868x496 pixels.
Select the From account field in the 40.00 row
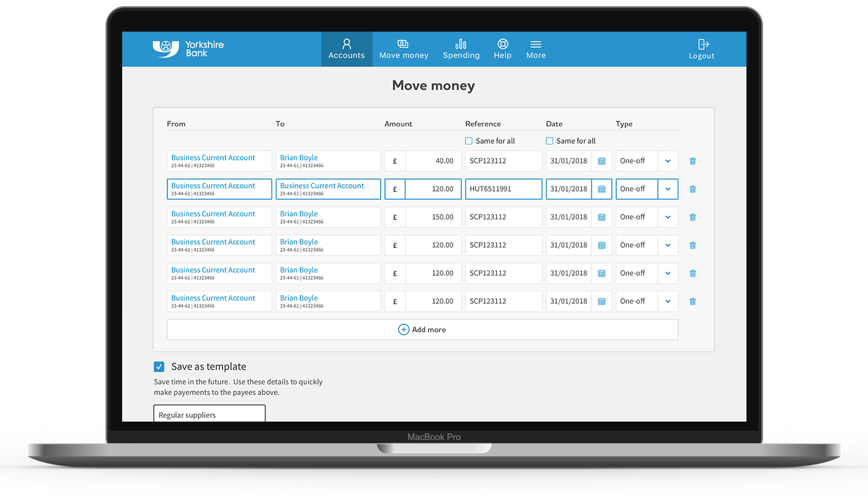click(x=219, y=161)
